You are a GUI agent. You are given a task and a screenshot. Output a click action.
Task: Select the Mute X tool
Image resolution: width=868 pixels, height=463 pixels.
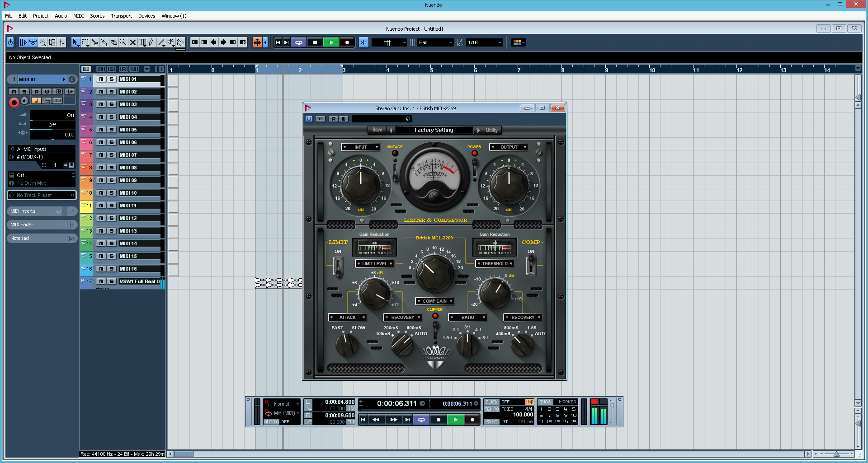click(132, 42)
